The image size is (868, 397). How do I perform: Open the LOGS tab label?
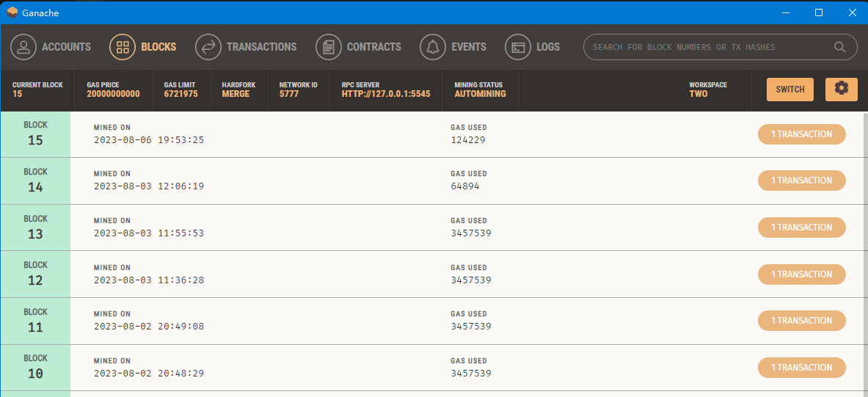point(548,47)
